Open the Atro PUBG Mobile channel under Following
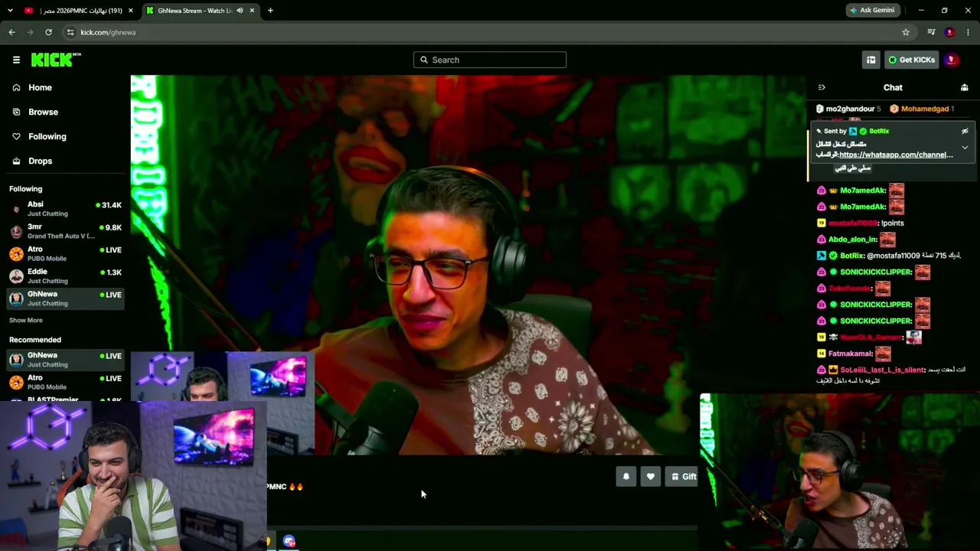This screenshot has height=551, width=980. pos(66,253)
